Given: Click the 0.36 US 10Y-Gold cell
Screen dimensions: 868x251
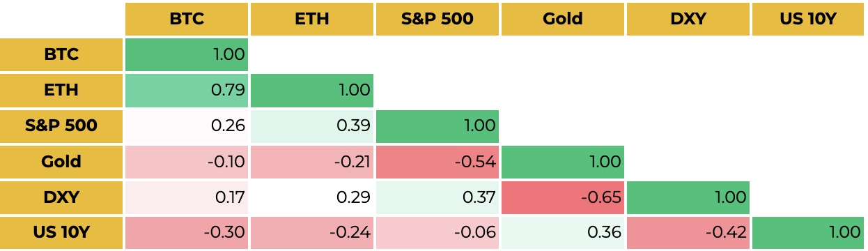Looking at the screenshot, I should coord(563,233).
